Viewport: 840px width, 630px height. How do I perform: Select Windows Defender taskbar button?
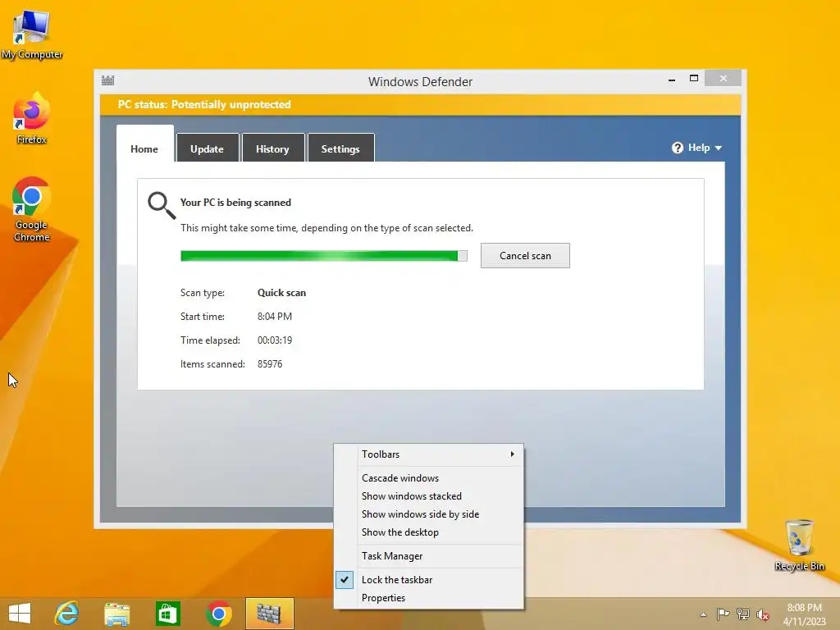269,614
